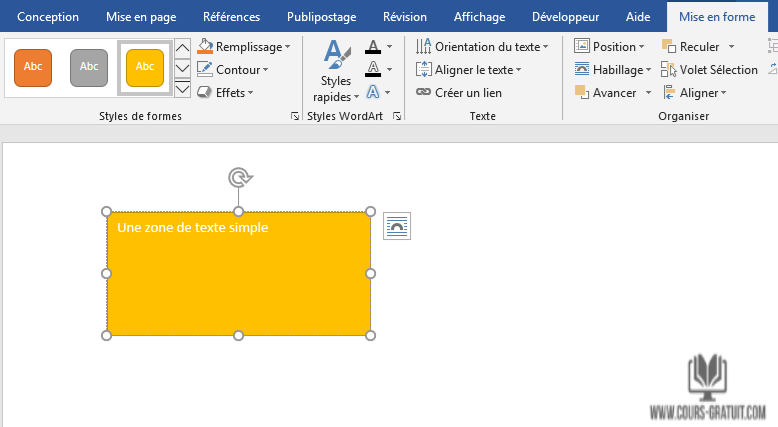Click the layout options icon beside text box

pos(397,226)
